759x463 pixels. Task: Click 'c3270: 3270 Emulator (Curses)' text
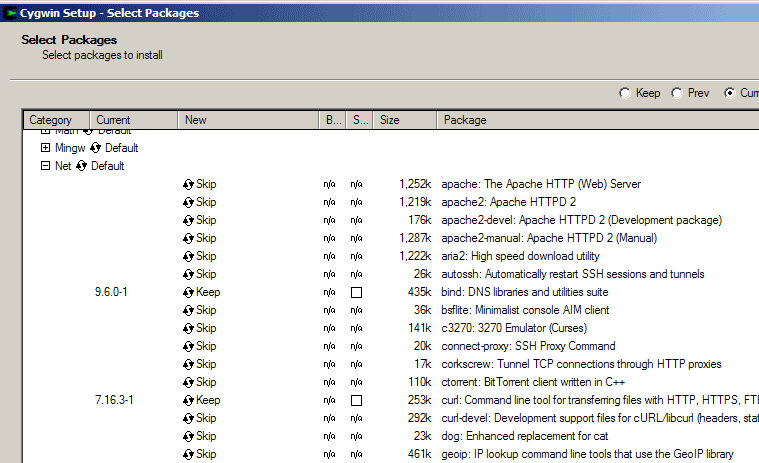pos(514,329)
